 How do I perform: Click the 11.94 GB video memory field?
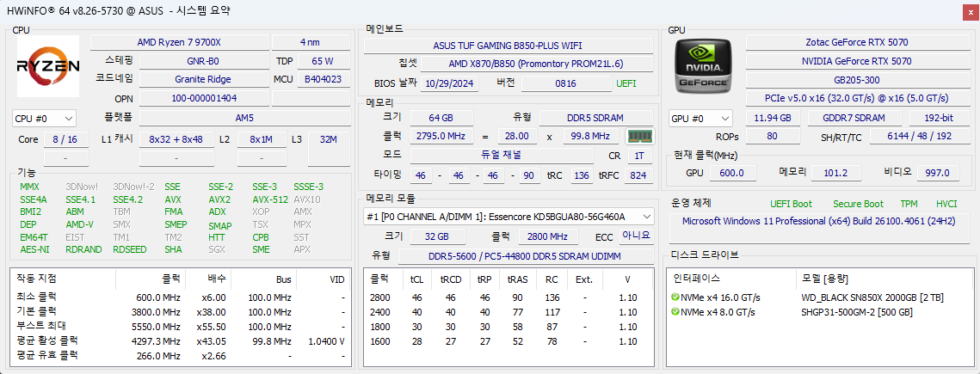tap(774, 118)
